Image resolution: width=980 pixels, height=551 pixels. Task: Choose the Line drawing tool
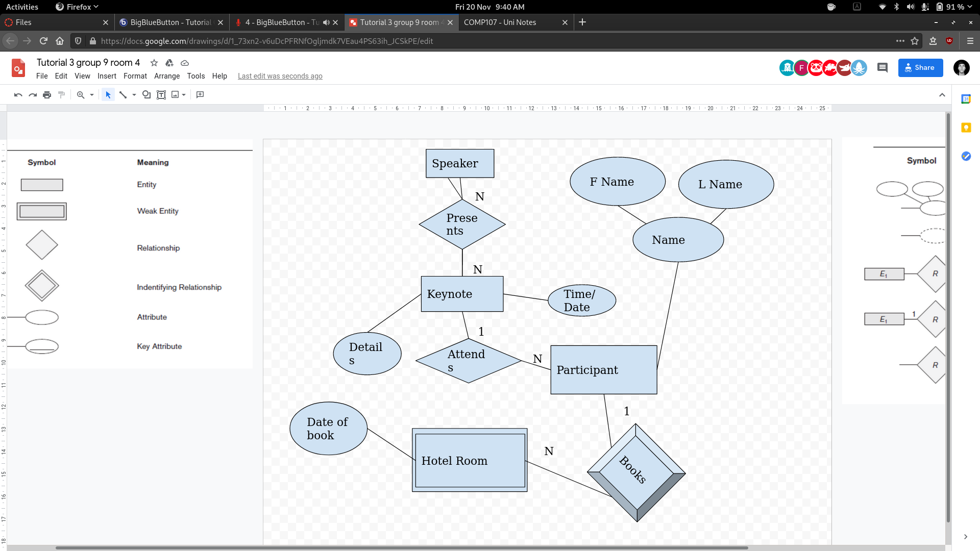[123, 95]
